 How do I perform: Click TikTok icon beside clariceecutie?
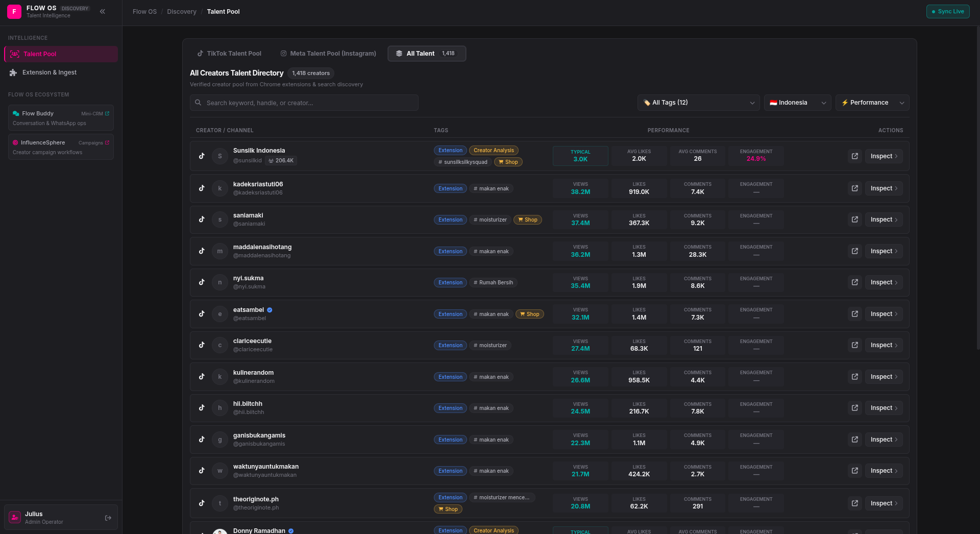(202, 345)
